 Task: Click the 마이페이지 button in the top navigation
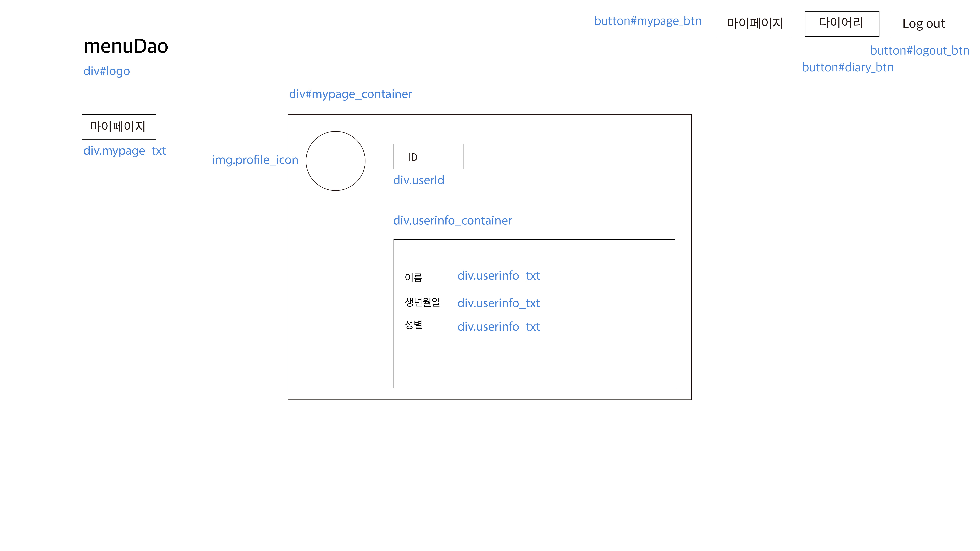click(x=754, y=24)
